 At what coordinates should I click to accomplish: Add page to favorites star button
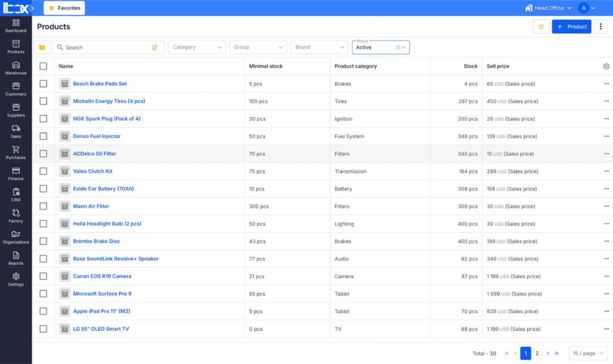click(541, 26)
